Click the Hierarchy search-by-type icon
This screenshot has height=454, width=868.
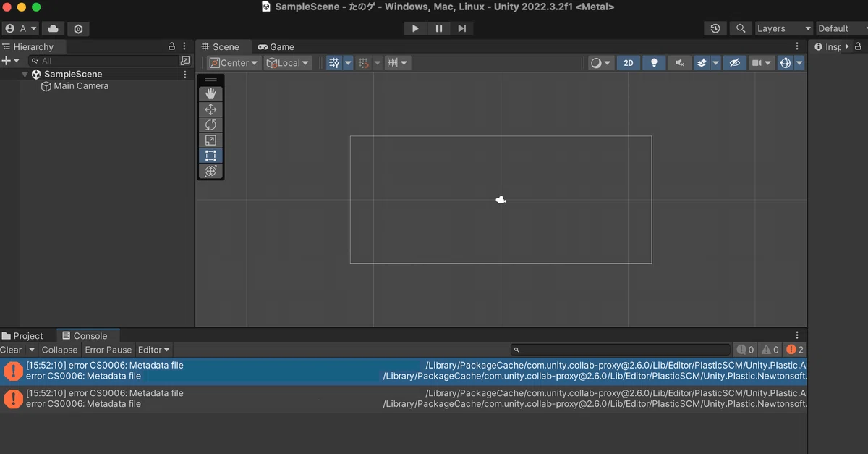(x=185, y=61)
